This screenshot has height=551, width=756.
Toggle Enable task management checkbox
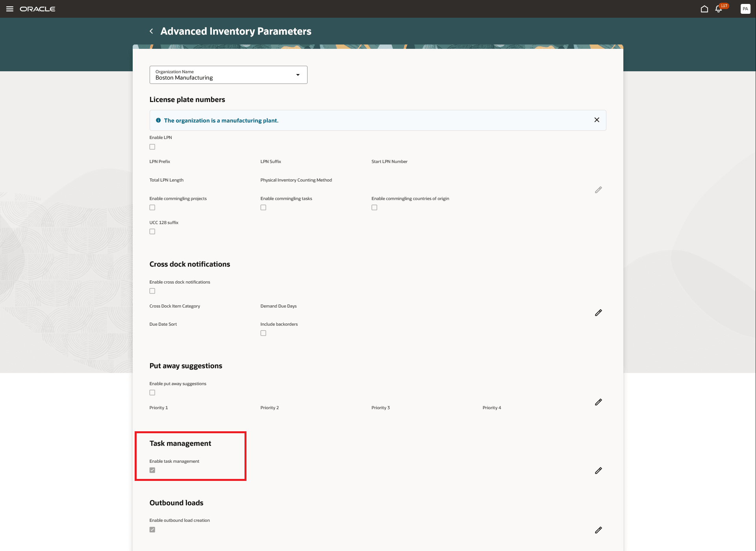click(x=152, y=470)
